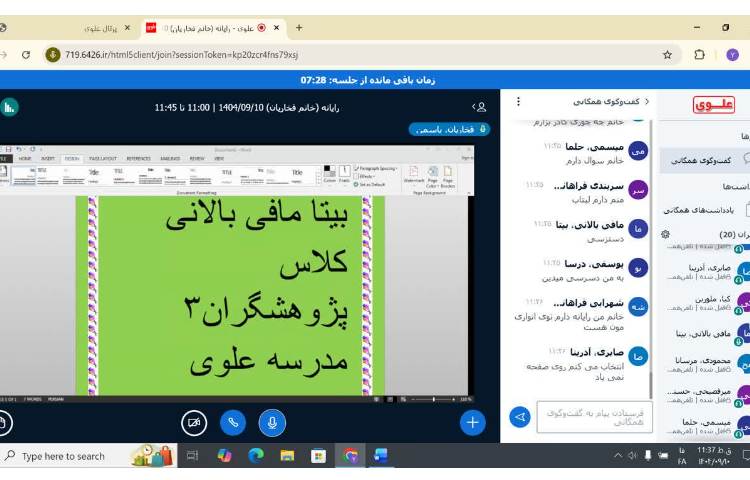This screenshot has height=480, width=750.
Task: Open the browser profile avatar
Action: [732, 55]
